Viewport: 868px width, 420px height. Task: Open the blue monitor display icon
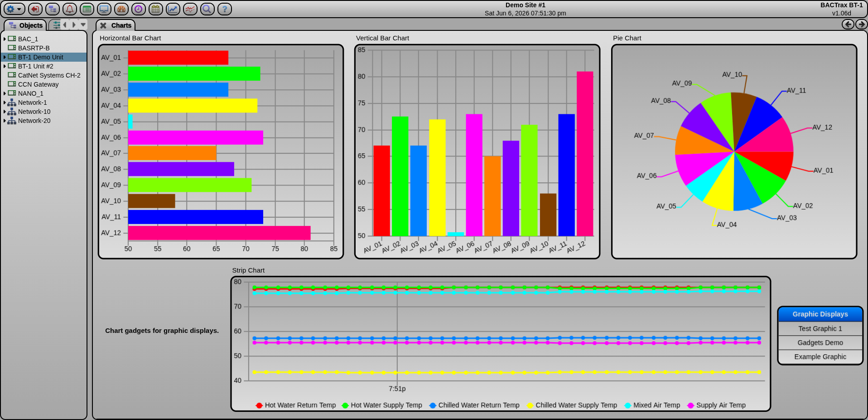coord(104,9)
